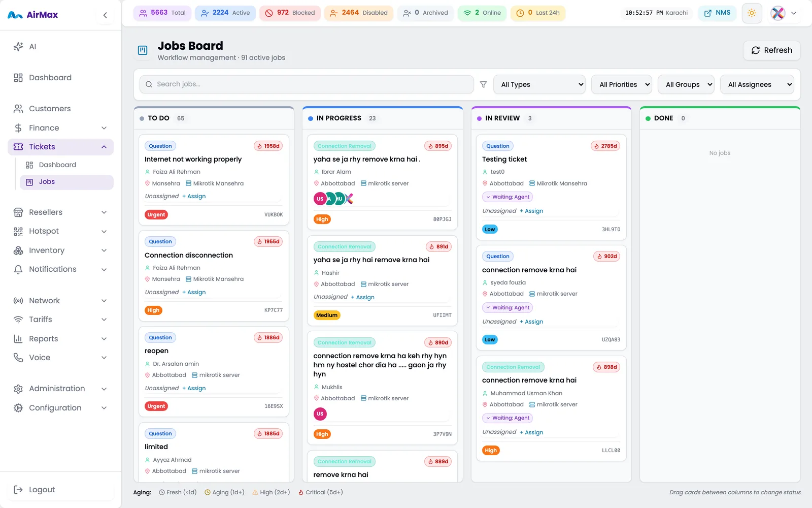
Task: Collapse the Tickets menu
Action: coord(61,147)
